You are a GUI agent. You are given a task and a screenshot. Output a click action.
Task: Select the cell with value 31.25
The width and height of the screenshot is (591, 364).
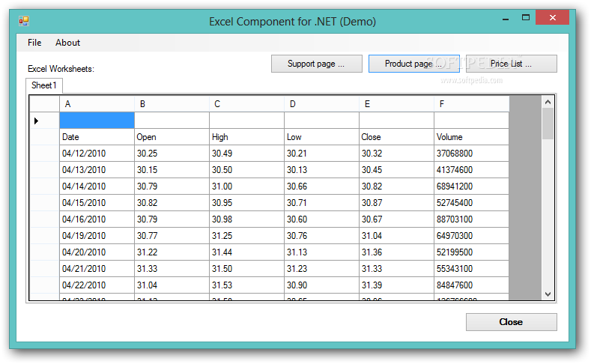click(x=247, y=236)
